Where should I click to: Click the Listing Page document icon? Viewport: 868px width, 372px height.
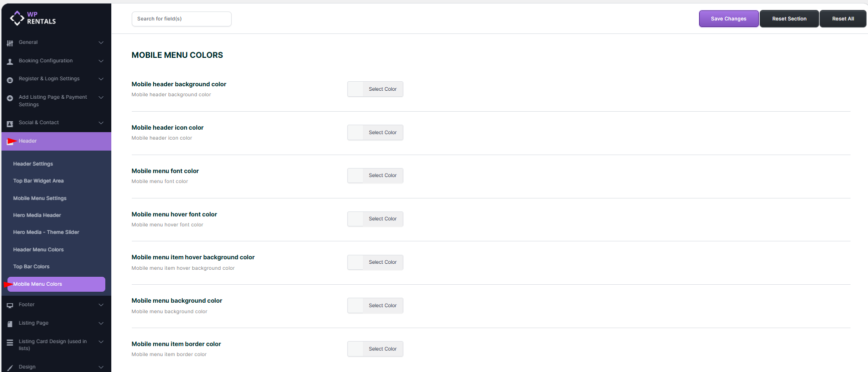pyautogui.click(x=10, y=324)
